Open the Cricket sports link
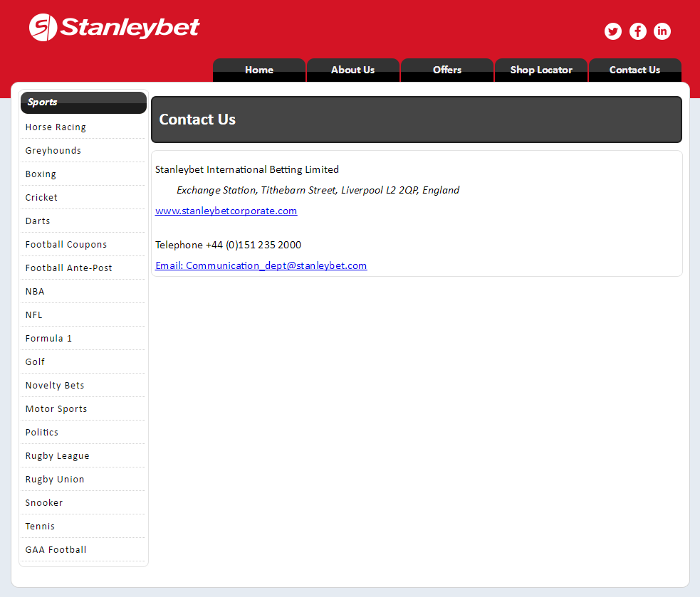Image resolution: width=700 pixels, height=597 pixels. tap(83, 198)
